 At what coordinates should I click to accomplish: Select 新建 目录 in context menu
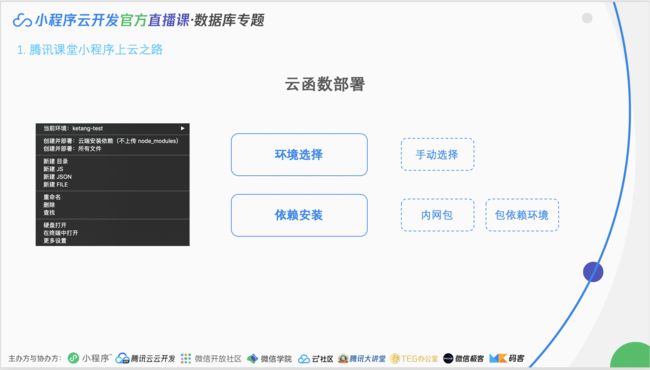56,161
